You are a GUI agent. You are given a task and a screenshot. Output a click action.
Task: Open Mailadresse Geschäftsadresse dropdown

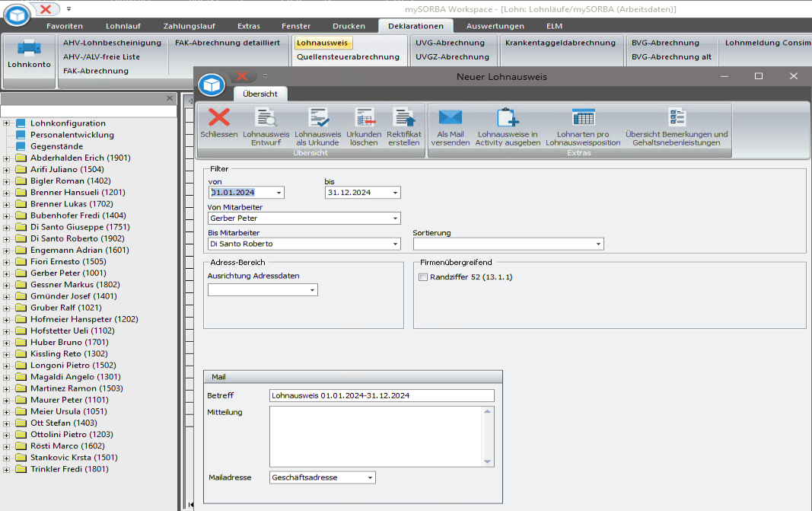(370, 477)
